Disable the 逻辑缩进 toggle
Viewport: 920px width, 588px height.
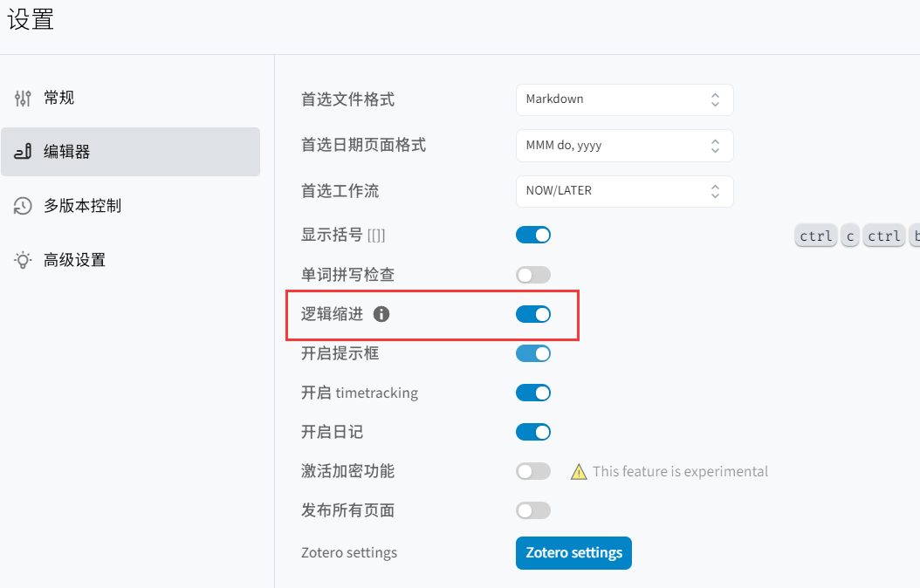tap(533, 314)
